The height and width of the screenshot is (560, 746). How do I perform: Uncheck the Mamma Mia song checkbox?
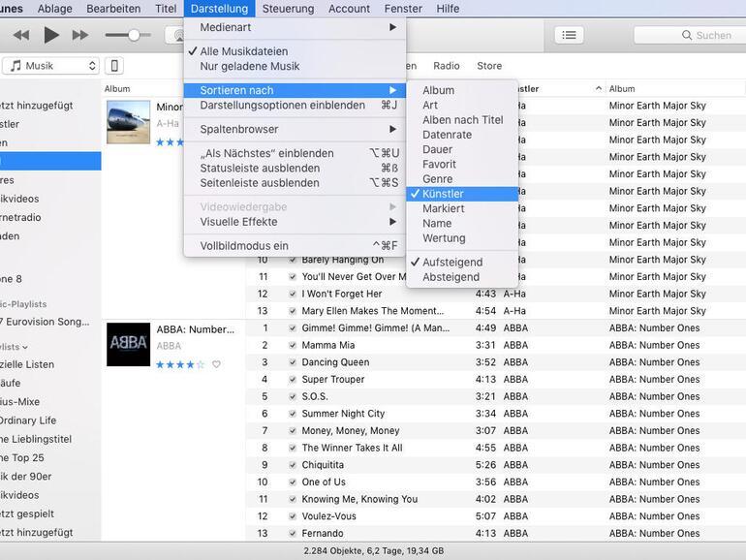coord(293,345)
